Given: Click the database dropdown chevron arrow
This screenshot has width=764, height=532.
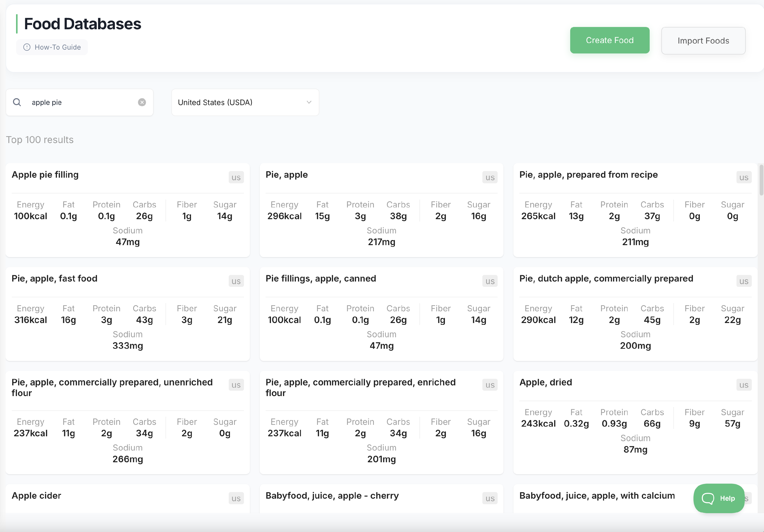Looking at the screenshot, I should [x=309, y=102].
